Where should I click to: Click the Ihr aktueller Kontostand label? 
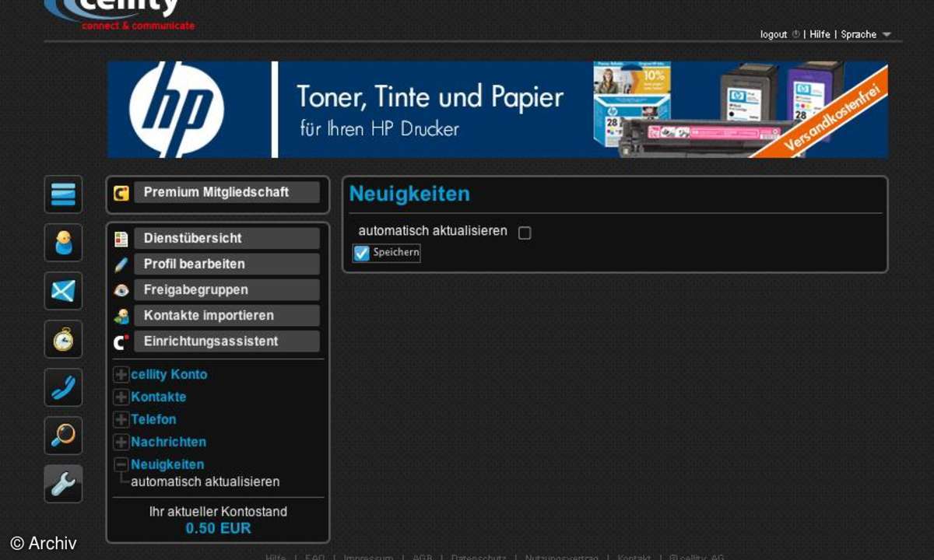[218, 512]
